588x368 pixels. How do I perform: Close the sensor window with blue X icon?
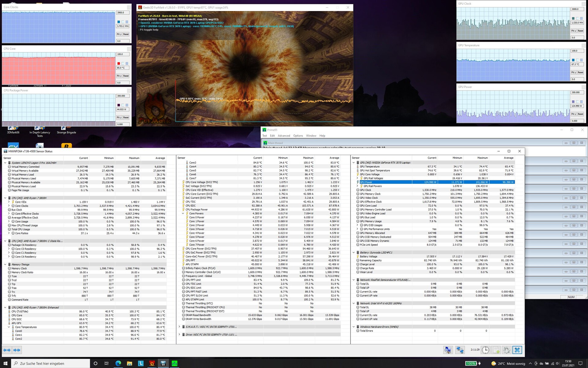point(517,350)
